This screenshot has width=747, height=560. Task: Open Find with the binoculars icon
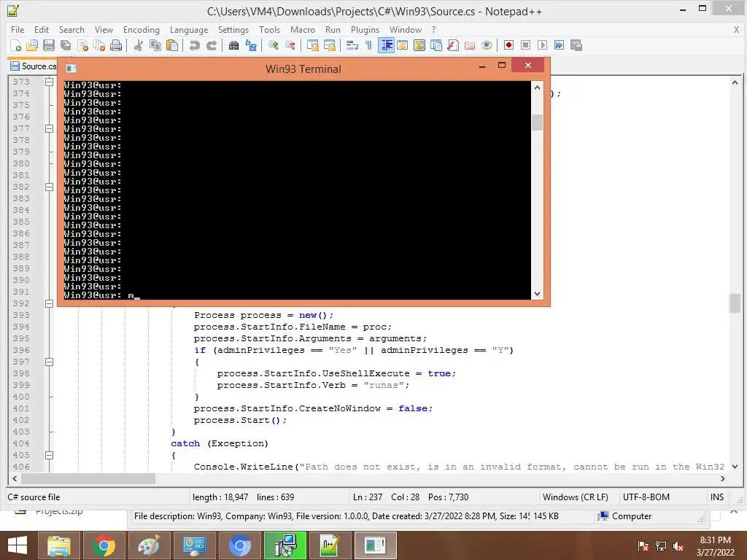[233, 45]
